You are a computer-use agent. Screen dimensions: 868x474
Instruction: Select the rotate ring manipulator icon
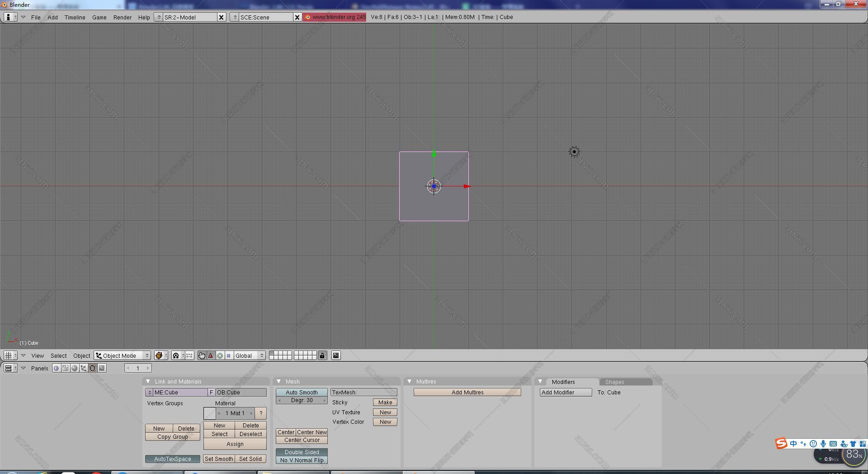click(x=220, y=355)
